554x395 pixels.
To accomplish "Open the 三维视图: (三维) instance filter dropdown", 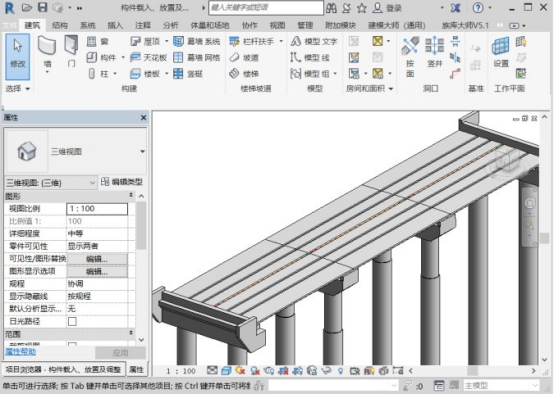I will coord(92,183).
